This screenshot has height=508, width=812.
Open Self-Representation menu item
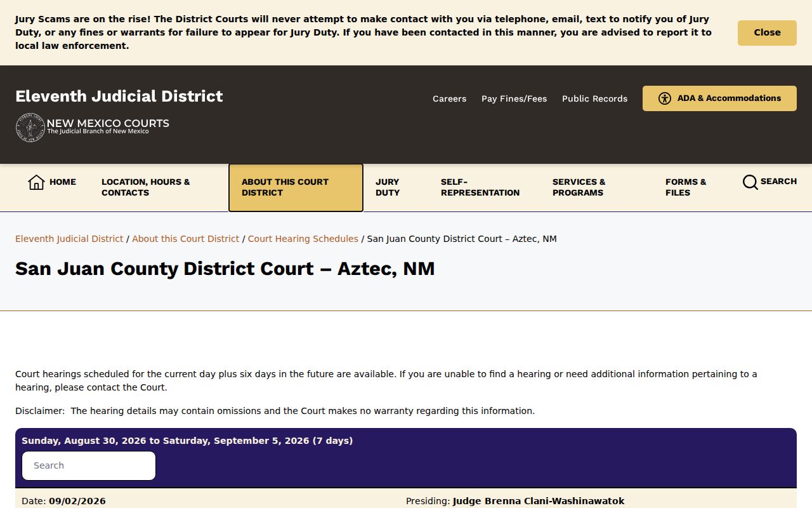pos(480,187)
